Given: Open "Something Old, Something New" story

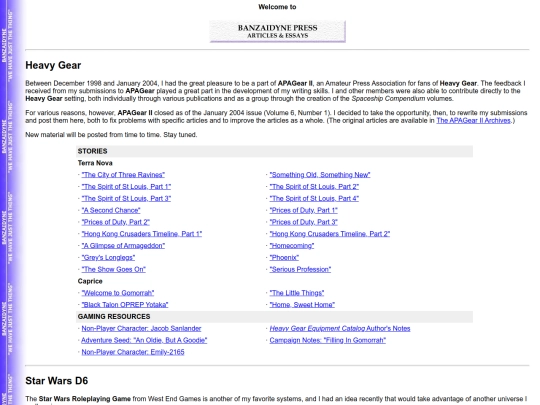Looking at the screenshot, I should pyautogui.click(x=320, y=175).
